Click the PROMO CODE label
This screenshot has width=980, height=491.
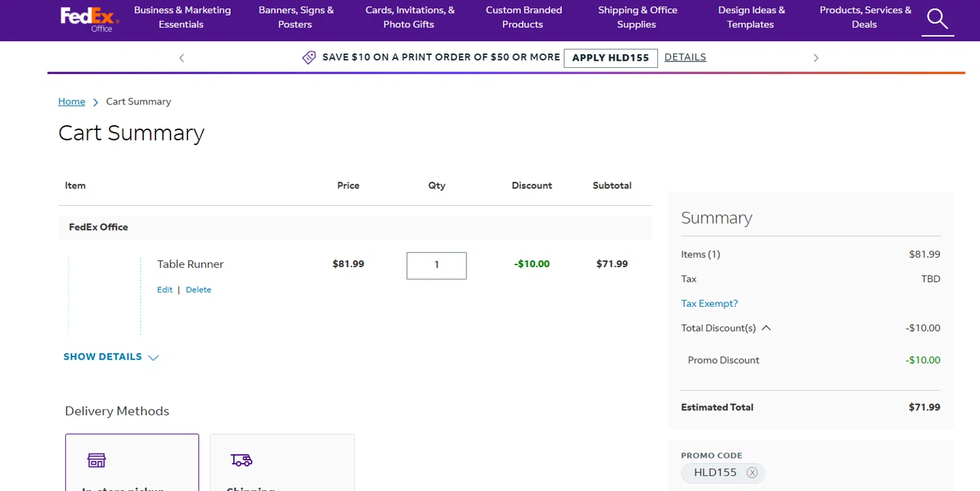point(711,456)
